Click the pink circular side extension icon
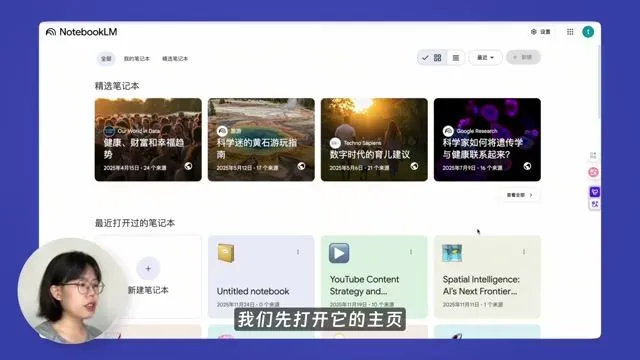The image size is (640, 360). click(x=594, y=172)
